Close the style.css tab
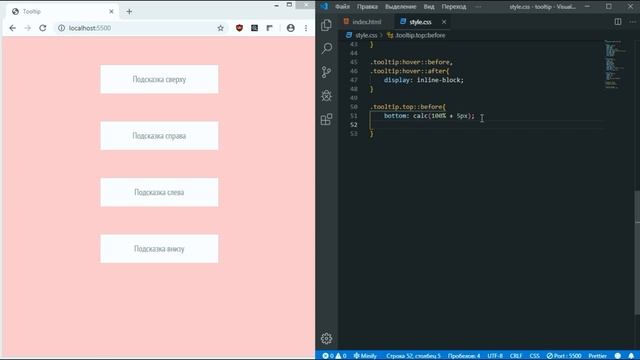 444,22
